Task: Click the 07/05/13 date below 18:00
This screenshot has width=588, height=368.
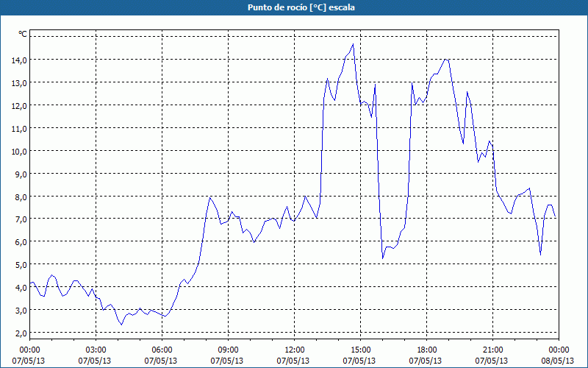Action: click(x=426, y=361)
